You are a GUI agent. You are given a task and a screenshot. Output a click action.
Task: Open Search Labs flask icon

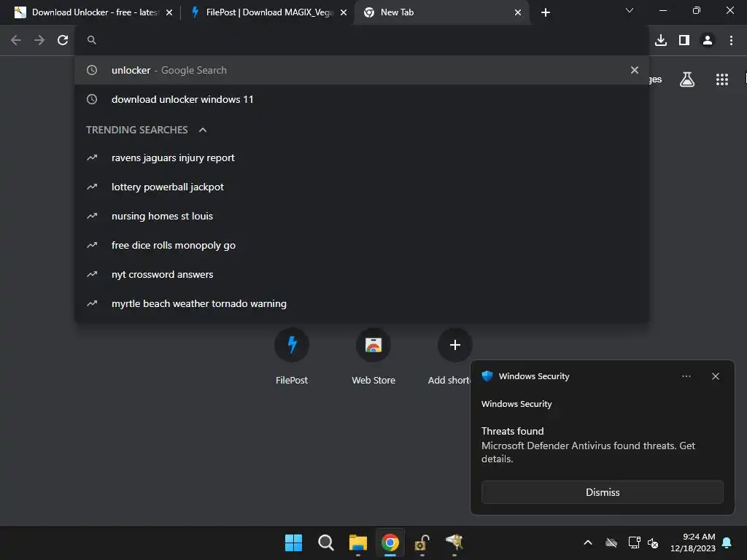tap(687, 79)
